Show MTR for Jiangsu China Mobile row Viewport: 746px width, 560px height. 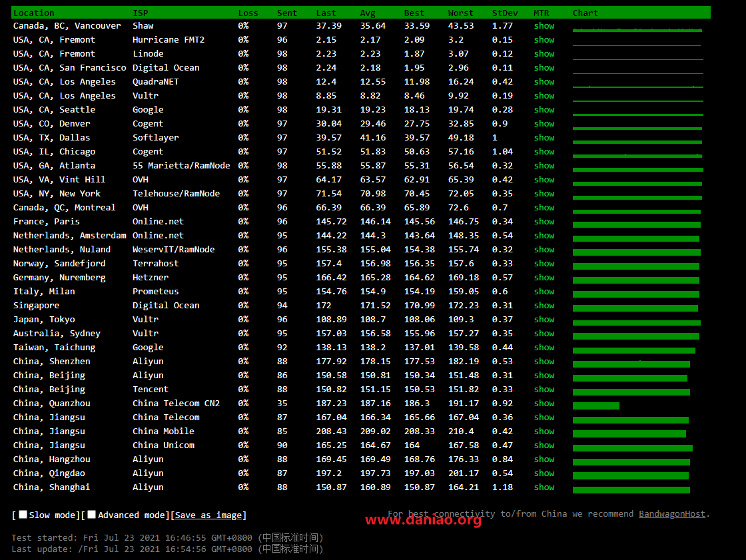[544, 431]
